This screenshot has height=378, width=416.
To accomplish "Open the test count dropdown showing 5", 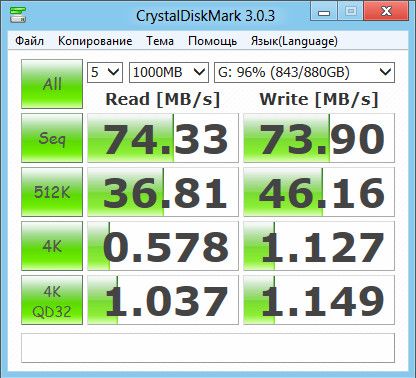I will (105, 72).
